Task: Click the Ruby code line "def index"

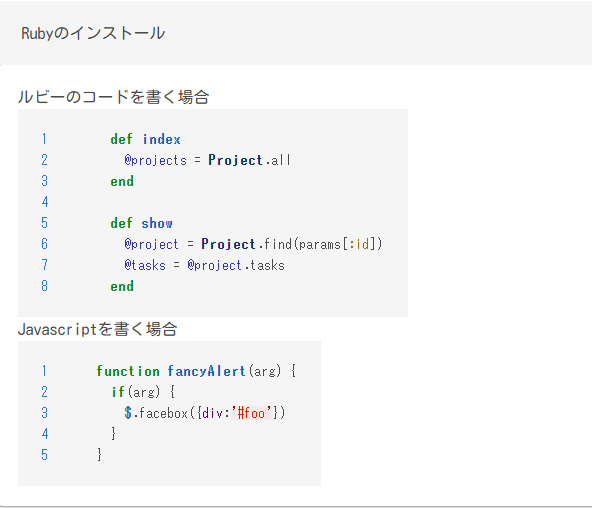Action: click(x=145, y=139)
